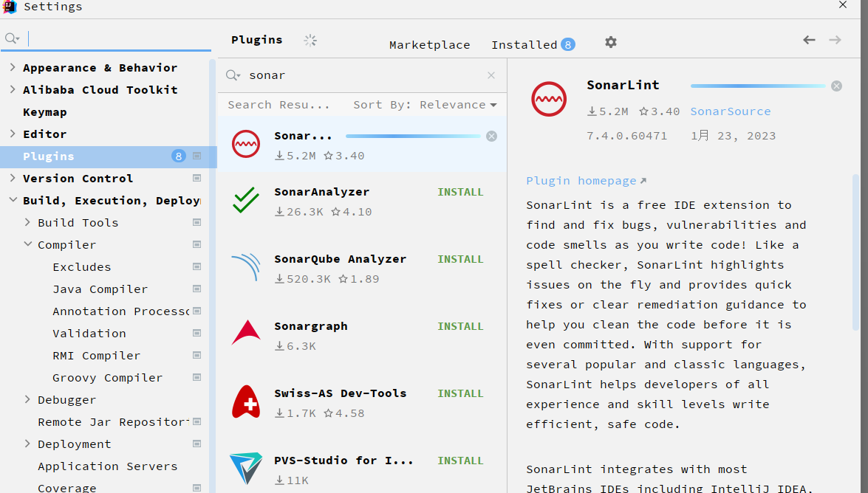Click the large SonarLint logo in details
868x493 pixels.
(x=549, y=99)
